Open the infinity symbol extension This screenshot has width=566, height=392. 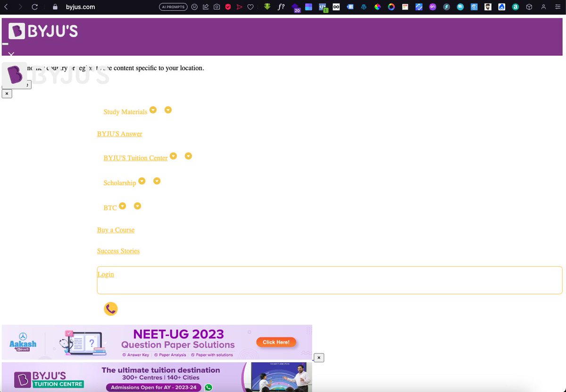click(x=336, y=7)
